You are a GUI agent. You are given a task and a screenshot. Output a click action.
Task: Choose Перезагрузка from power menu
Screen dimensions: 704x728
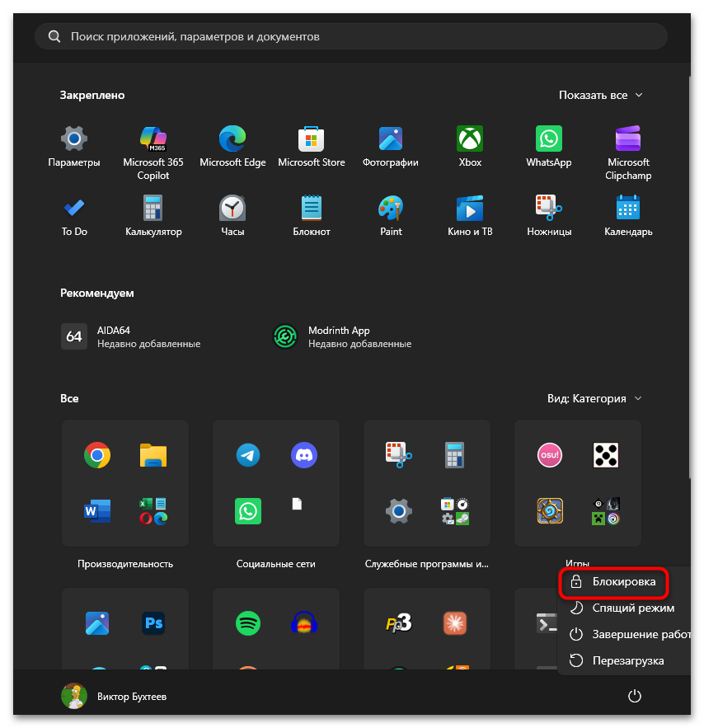(624, 660)
